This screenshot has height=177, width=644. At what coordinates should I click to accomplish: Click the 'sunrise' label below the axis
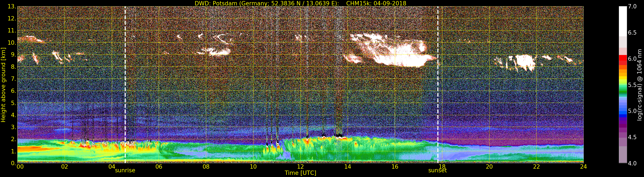[125, 171]
